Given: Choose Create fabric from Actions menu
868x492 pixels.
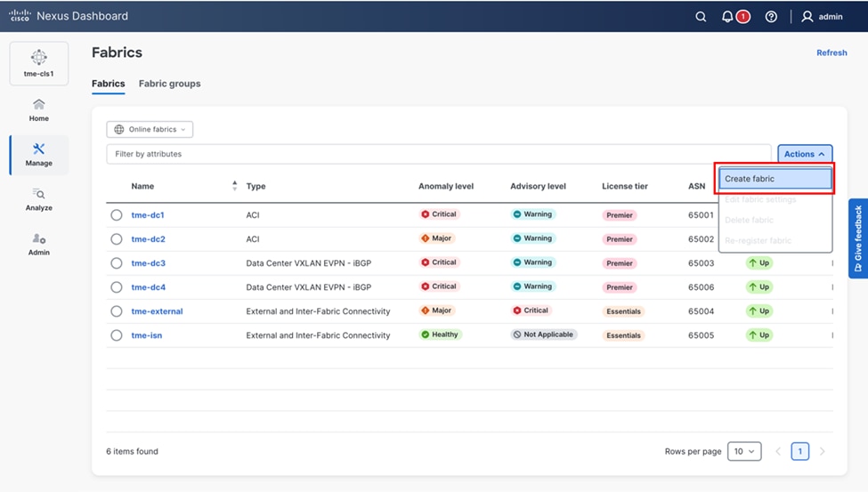Looking at the screenshot, I should tap(775, 179).
